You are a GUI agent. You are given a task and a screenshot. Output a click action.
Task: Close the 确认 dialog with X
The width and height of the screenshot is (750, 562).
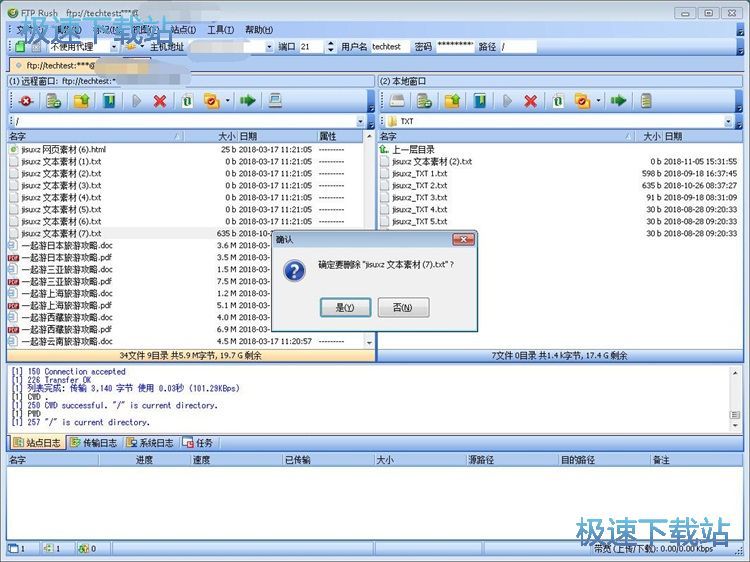coord(463,239)
